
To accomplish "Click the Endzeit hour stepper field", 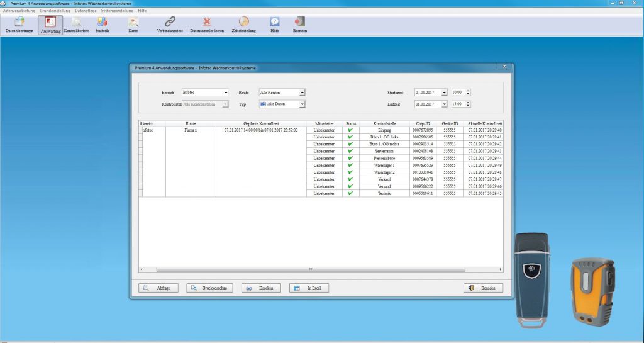I will pos(457,104).
